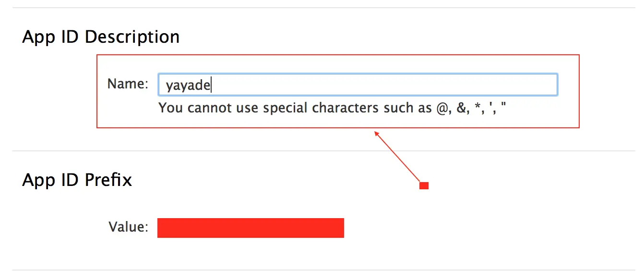Image resolution: width=644 pixels, height=271 pixels.
Task: Click the "App ID Description" heading
Action: tap(101, 37)
